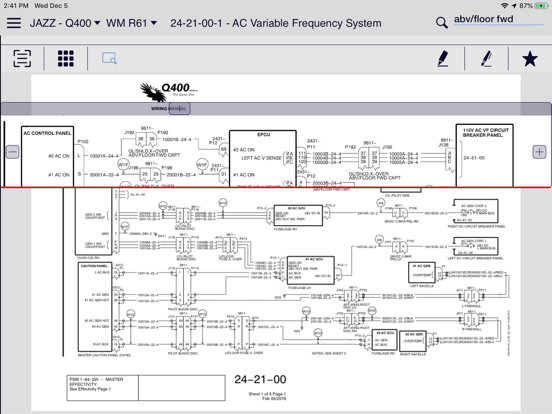Click the abv/floor fwd search field

point(498,19)
